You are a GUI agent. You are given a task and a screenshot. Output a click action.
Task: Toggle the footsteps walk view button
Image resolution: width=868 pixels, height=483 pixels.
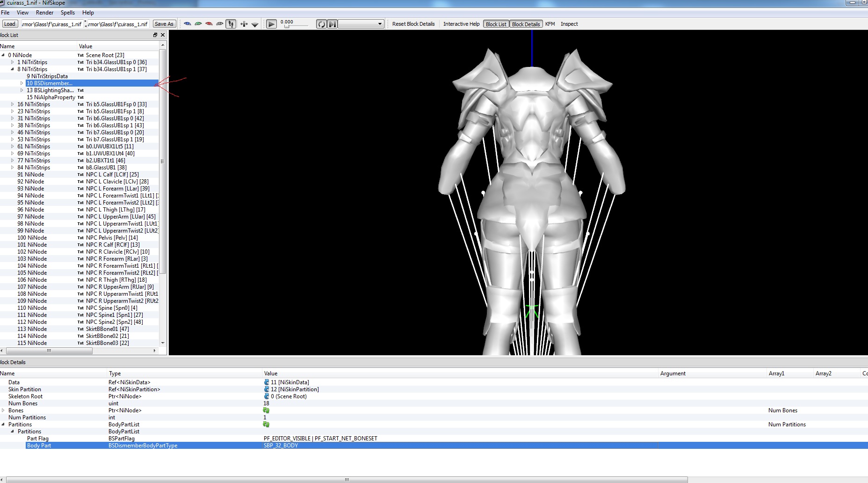(x=231, y=24)
